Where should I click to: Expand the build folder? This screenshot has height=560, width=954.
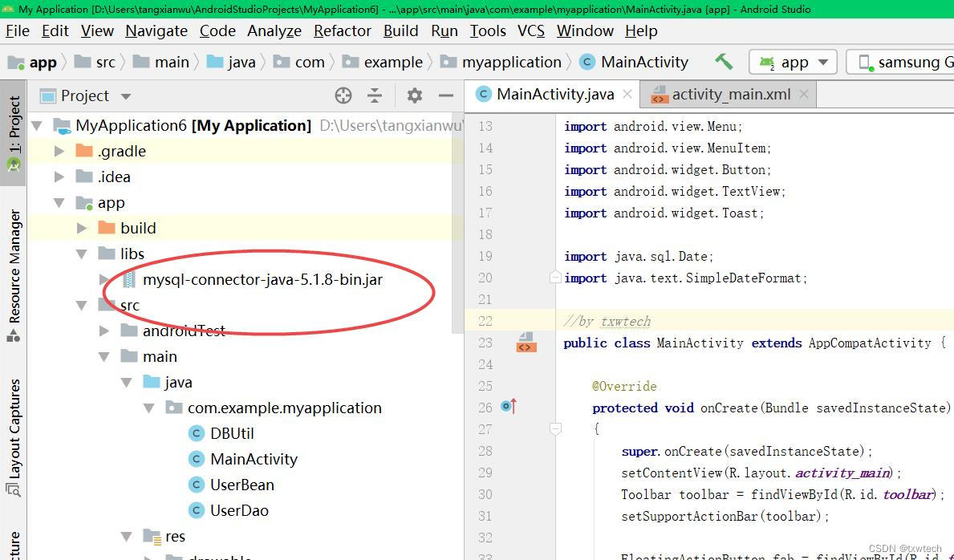tap(82, 229)
